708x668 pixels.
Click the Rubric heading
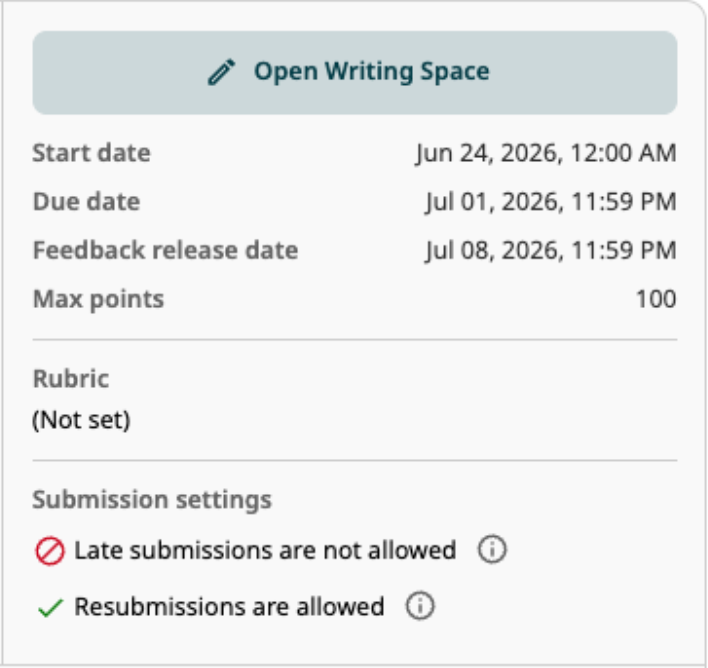tap(70, 378)
